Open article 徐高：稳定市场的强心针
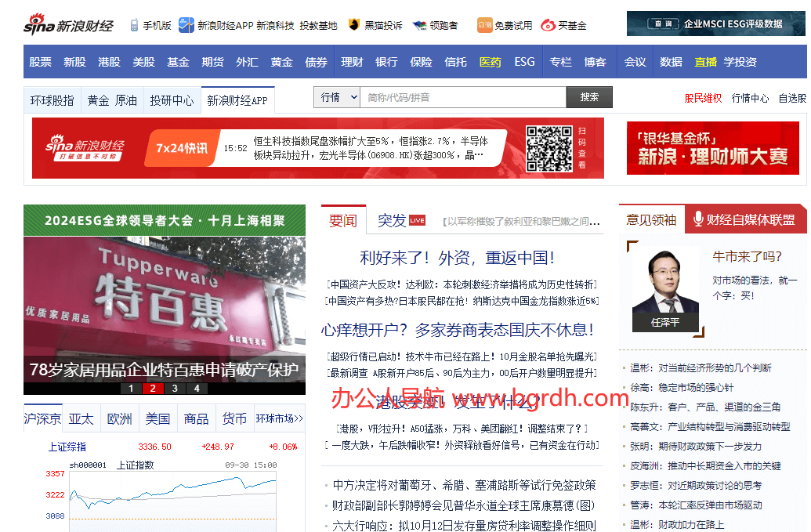Screen dimensions: 811x532 [682, 388]
